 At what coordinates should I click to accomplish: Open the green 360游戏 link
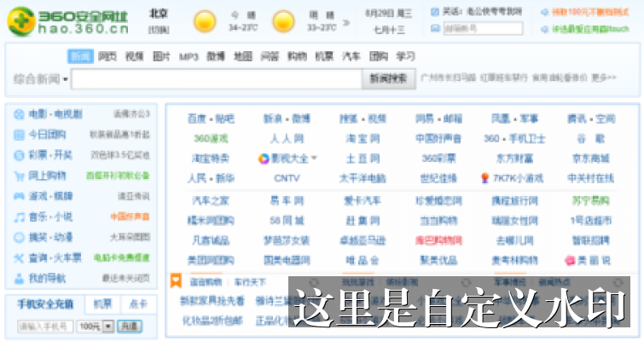pyautogui.click(x=211, y=139)
